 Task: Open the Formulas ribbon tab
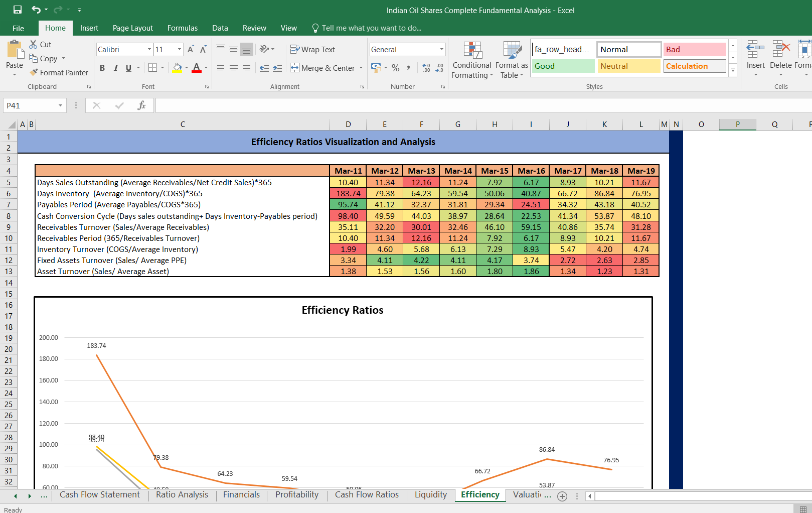click(x=183, y=28)
